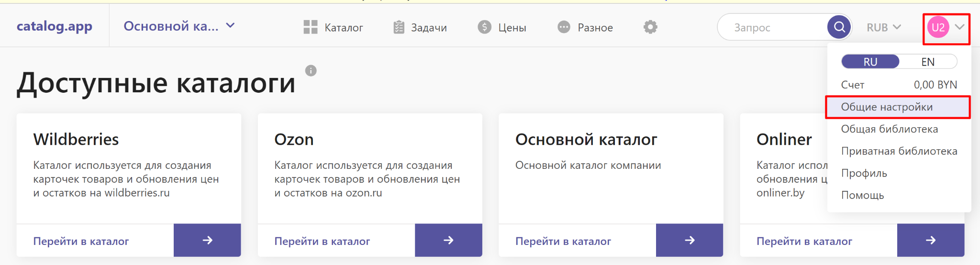Image resolution: width=980 pixels, height=265 pixels.
Task: Click the arrow button on Onliner card
Action: tap(931, 240)
